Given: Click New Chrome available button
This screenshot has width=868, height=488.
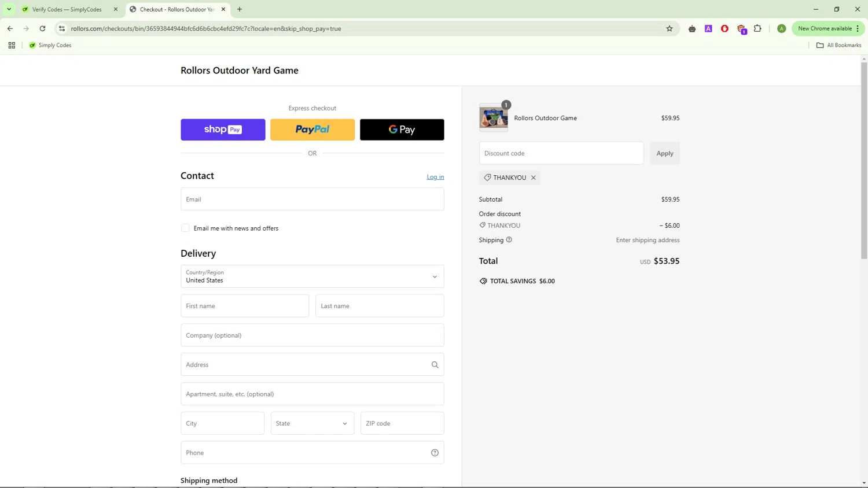Looking at the screenshot, I should coord(824,28).
